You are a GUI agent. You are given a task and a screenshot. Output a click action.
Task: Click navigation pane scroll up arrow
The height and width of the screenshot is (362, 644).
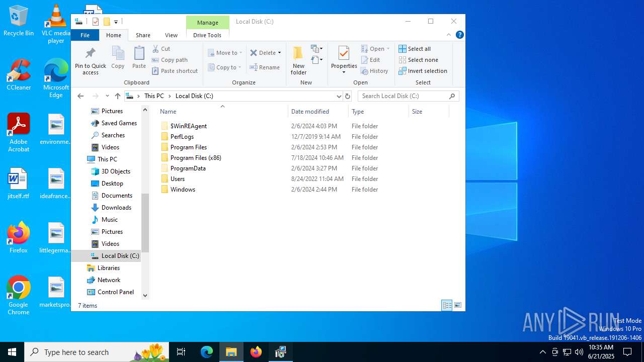[145, 110]
